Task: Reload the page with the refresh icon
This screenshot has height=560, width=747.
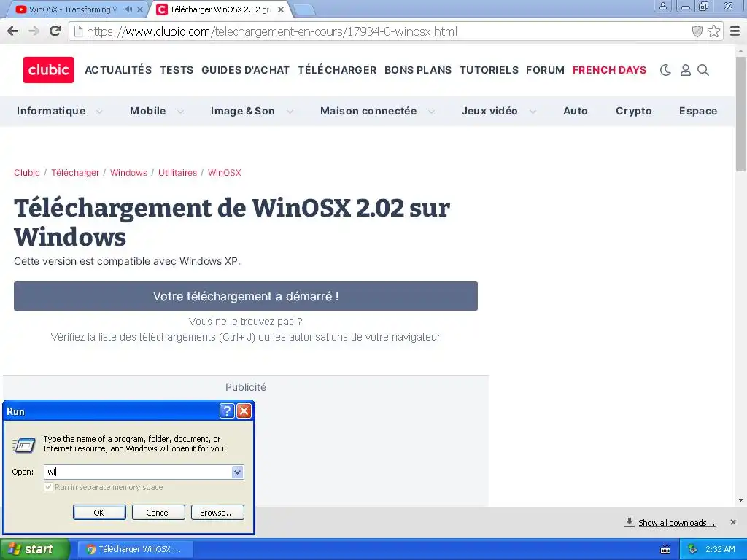Action: pos(55,31)
